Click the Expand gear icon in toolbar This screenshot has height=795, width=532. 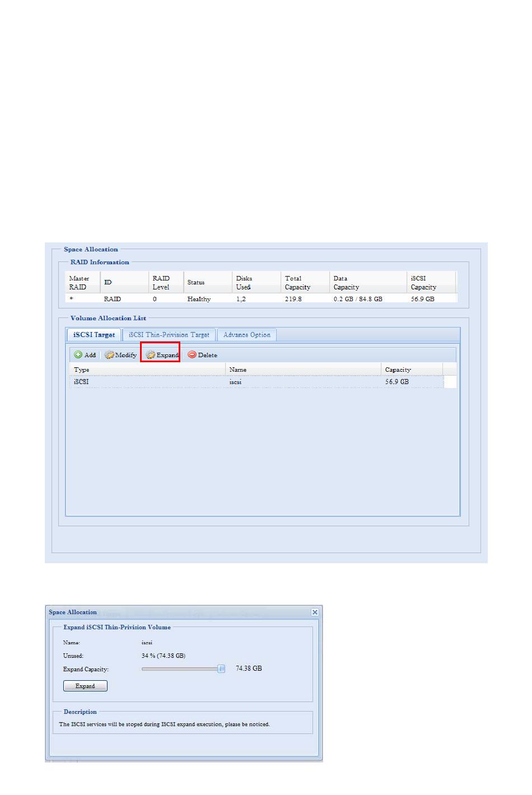click(x=151, y=355)
